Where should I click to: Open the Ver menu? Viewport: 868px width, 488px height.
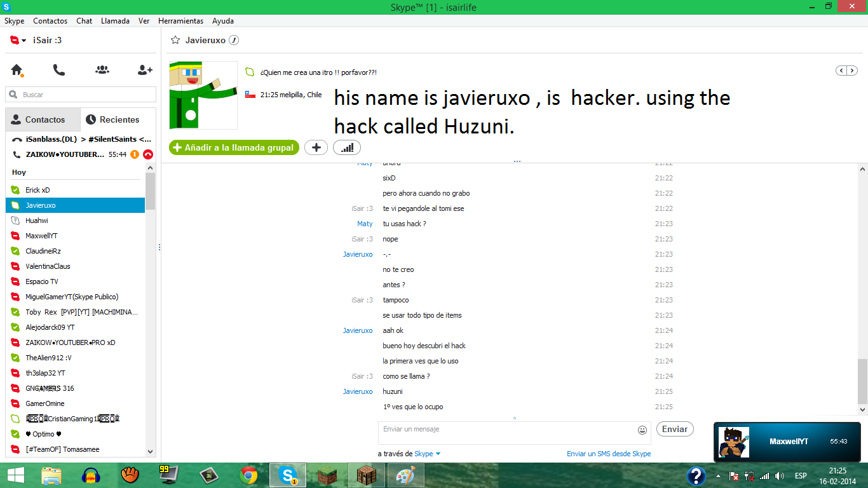(144, 21)
